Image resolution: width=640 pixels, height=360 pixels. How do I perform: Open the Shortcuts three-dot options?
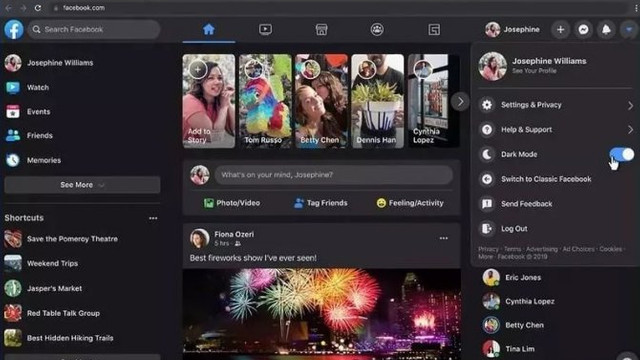(x=153, y=218)
